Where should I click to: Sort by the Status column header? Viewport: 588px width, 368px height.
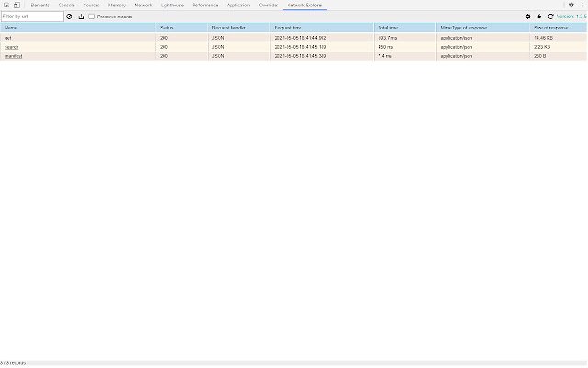(x=182, y=28)
